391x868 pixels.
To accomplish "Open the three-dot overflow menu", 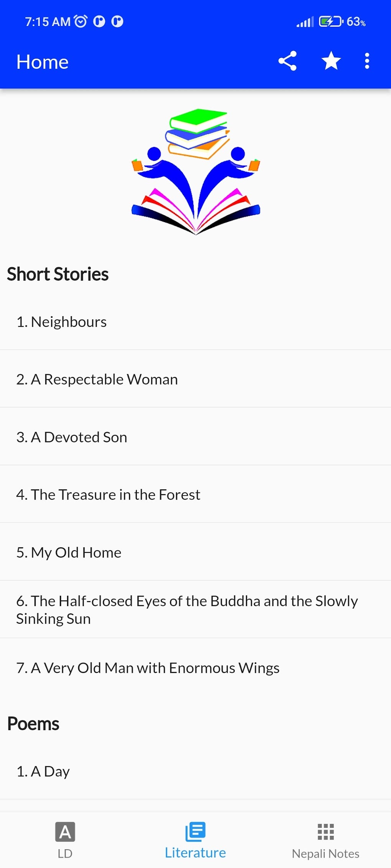I will (367, 61).
